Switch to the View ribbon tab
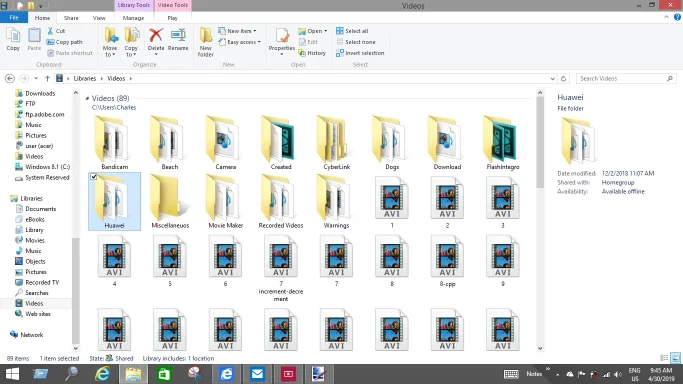 (99, 18)
